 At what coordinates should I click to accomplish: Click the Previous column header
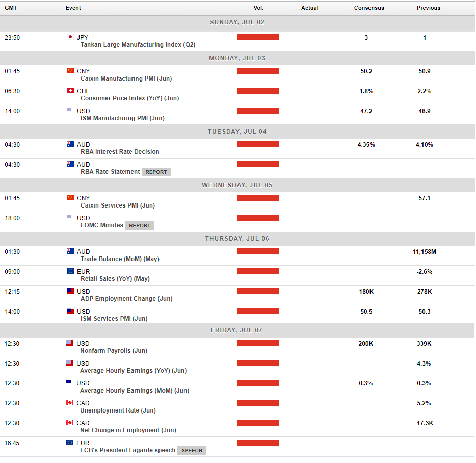428,8
